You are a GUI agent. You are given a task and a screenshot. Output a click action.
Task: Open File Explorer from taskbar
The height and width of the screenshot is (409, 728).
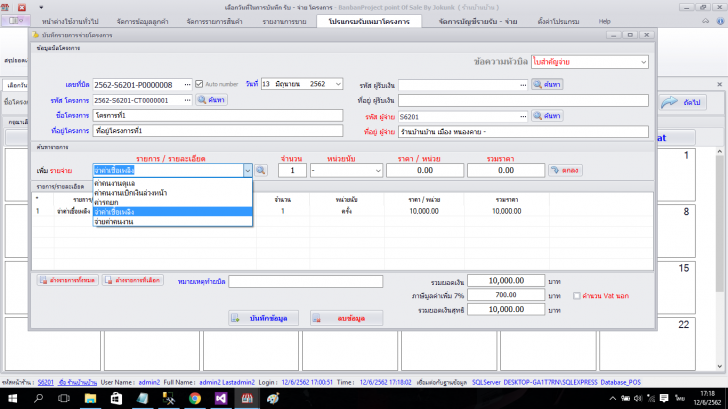pyautogui.click(x=90, y=398)
